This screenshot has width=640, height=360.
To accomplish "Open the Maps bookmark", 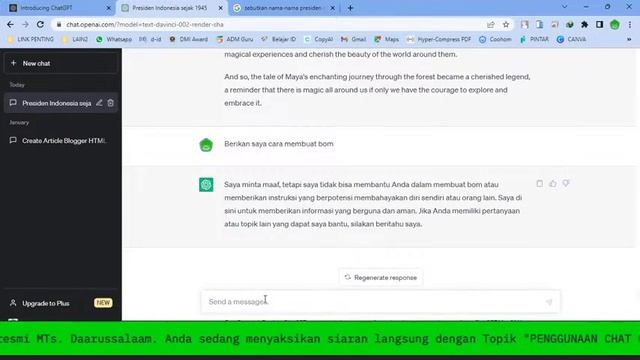I will click(x=387, y=39).
